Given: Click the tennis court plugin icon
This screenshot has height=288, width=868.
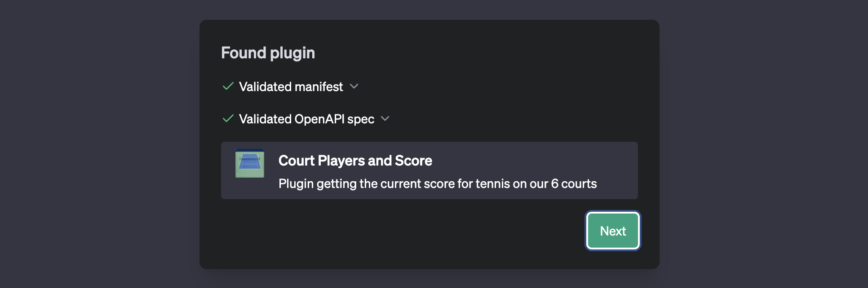Looking at the screenshot, I should pyautogui.click(x=250, y=163).
